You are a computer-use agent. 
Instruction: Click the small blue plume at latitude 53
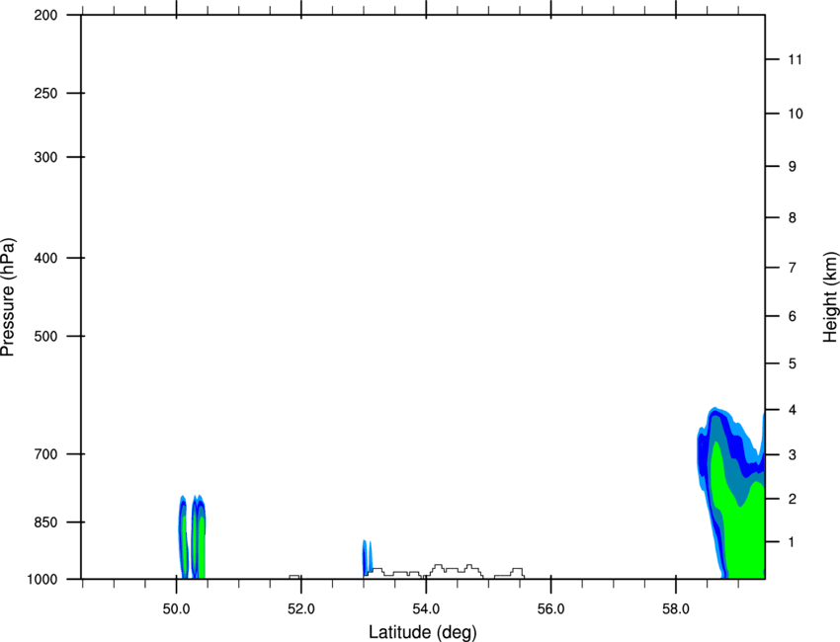[367, 558]
